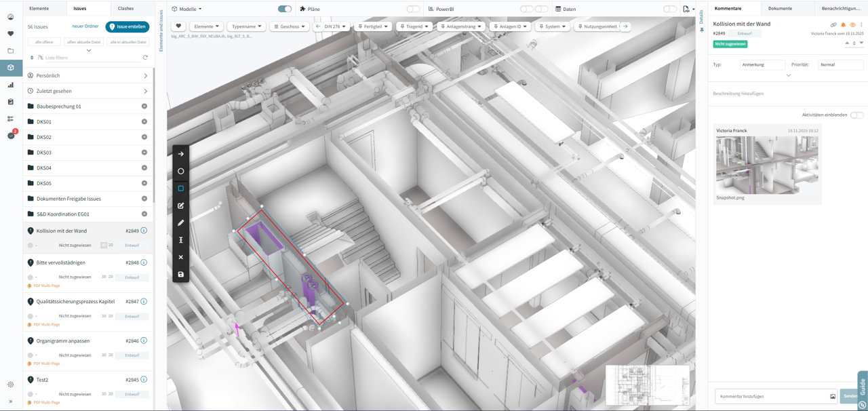Click the neuer Ordner link

click(x=85, y=26)
